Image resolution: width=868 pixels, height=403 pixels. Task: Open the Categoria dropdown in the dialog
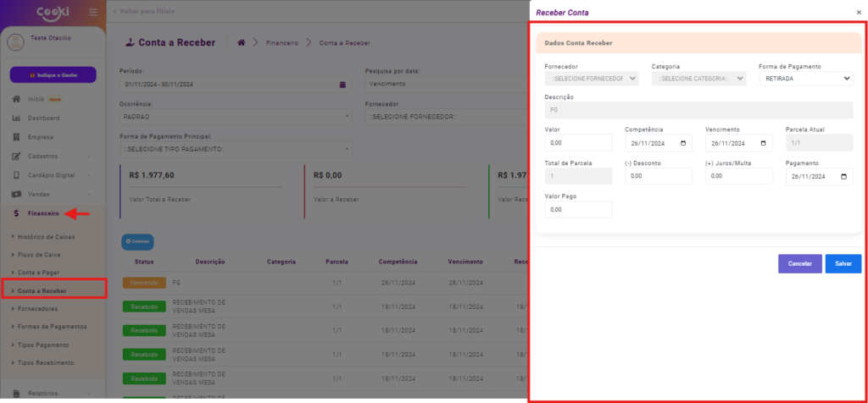point(698,79)
